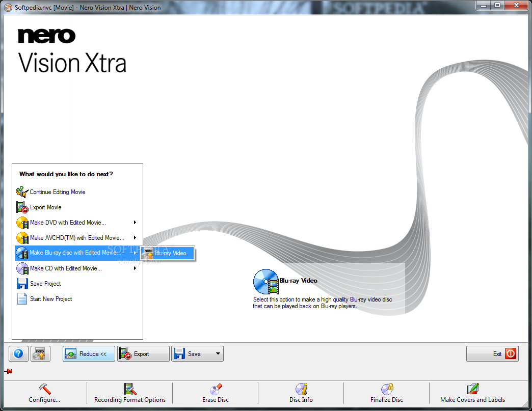The width and height of the screenshot is (532, 411).
Task: Expand the Make AVCHD(TM) submenu arrow
Action: pos(135,238)
